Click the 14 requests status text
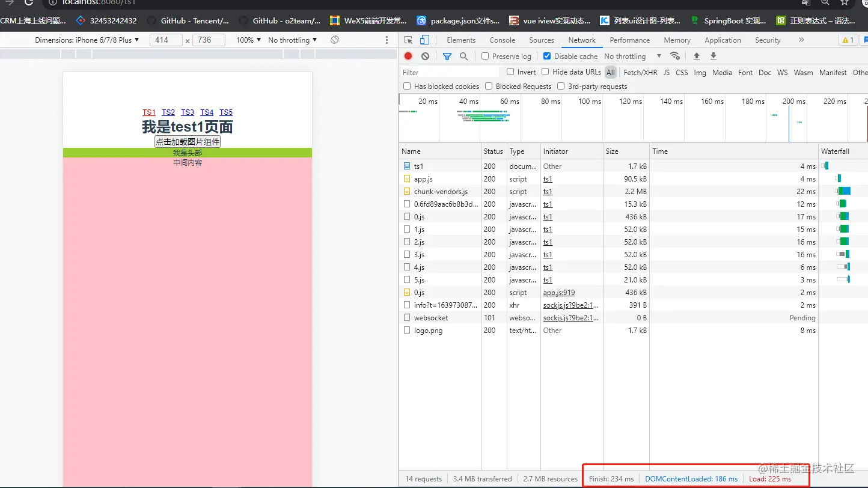868x488 pixels. (424, 479)
